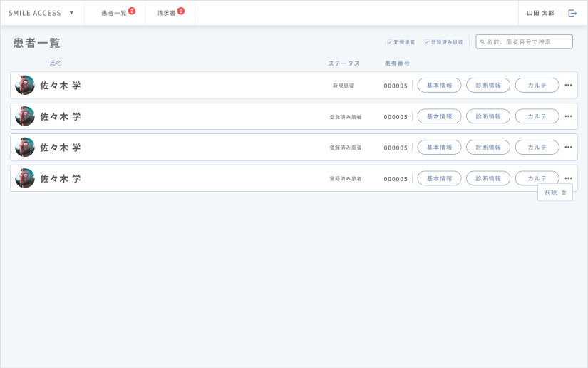Viewport: 588px width, 368px height.
Task: Open 基本情報 for the fourth patient
Action: tap(439, 178)
